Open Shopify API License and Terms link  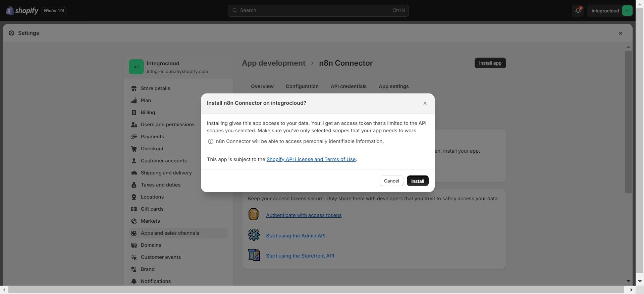pyautogui.click(x=311, y=159)
